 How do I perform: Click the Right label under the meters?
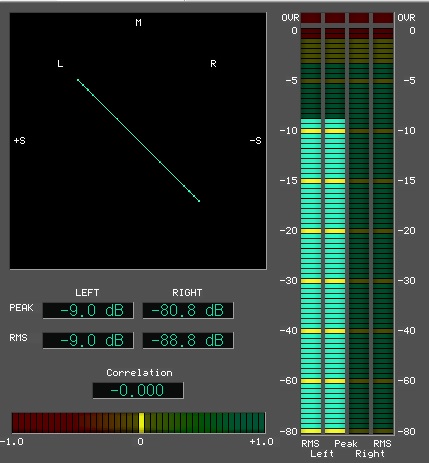tap(370, 454)
